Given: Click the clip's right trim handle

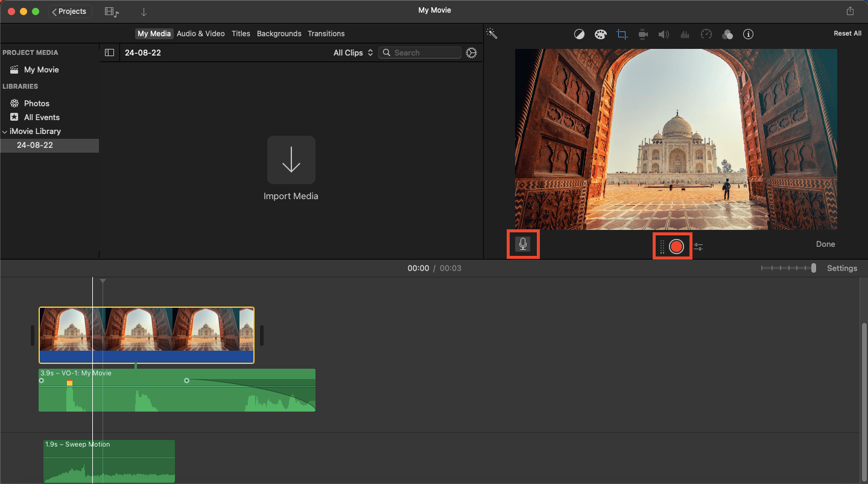Looking at the screenshot, I should click(261, 336).
